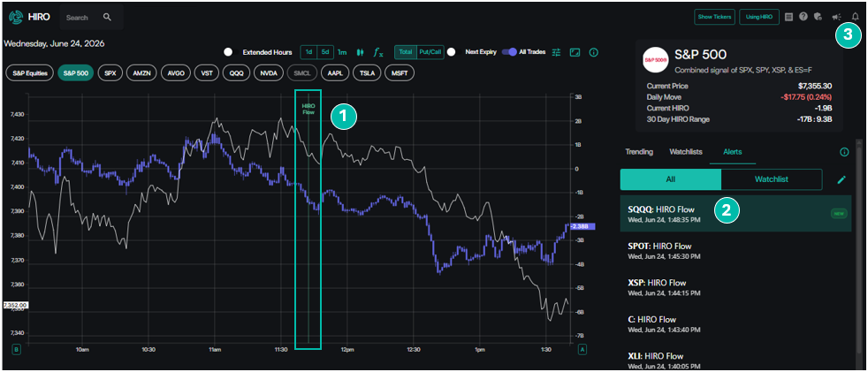Open the SQQQ HIRO Flow alert
868x372 pixels.
click(x=735, y=213)
